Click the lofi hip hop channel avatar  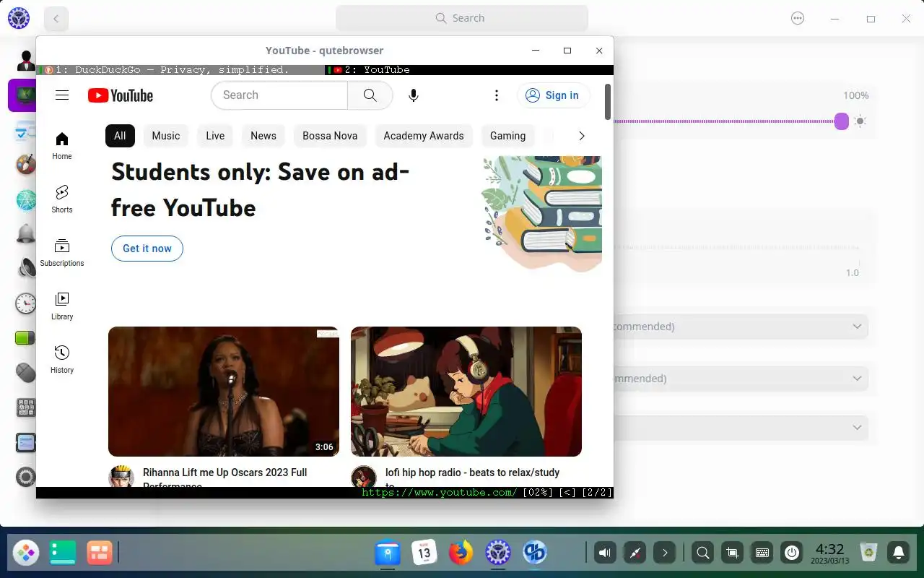click(x=364, y=477)
